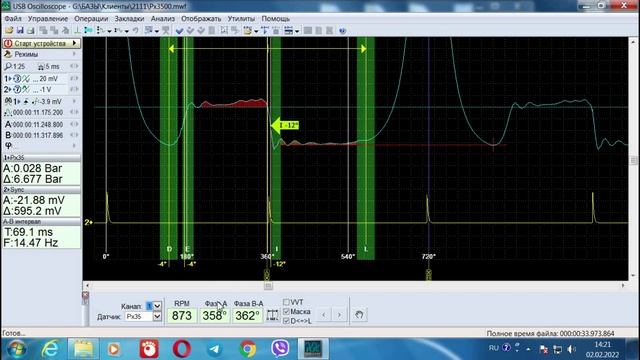The height and width of the screenshot is (360, 640).
Task: Click the A-B интервал header
Action: 41,221
